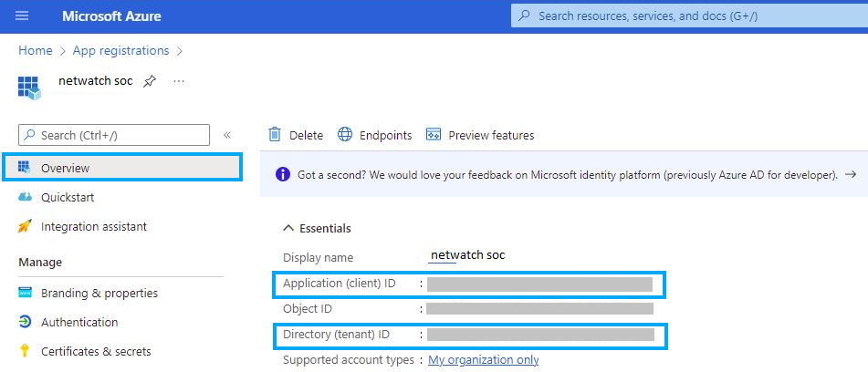Click the Supported account types label

tap(348, 360)
